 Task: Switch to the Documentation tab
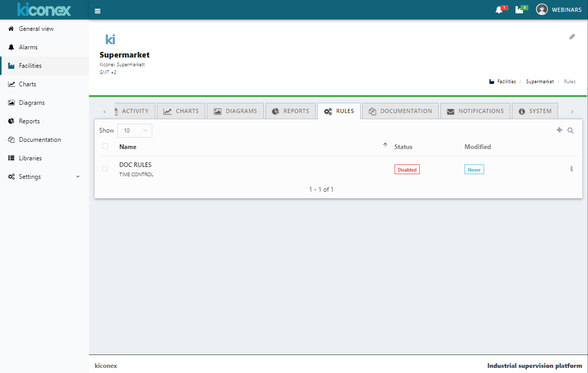pos(401,111)
